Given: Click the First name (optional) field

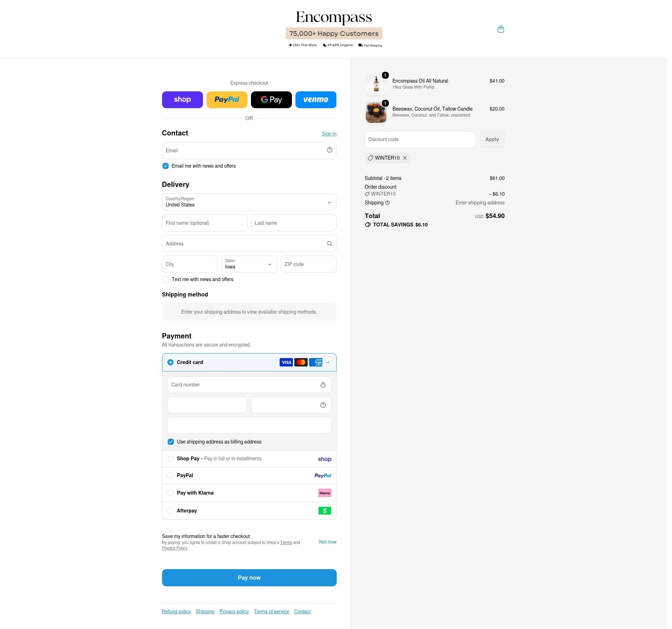Looking at the screenshot, I should [x=204, y=223].
